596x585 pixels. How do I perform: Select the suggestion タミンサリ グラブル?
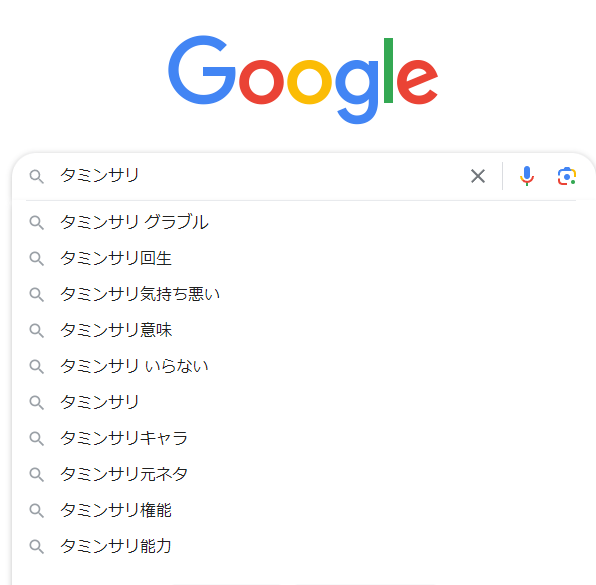[304, 222]
